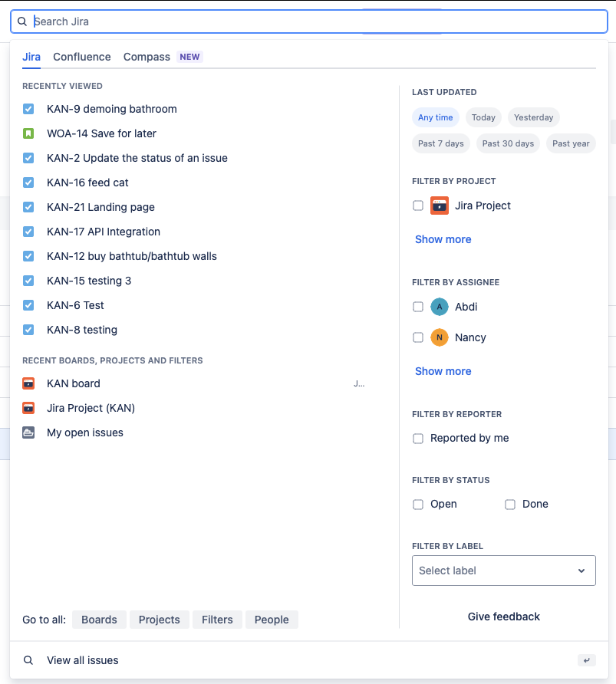Go to all Boards

pyautogui.click(x=99, y=620)
